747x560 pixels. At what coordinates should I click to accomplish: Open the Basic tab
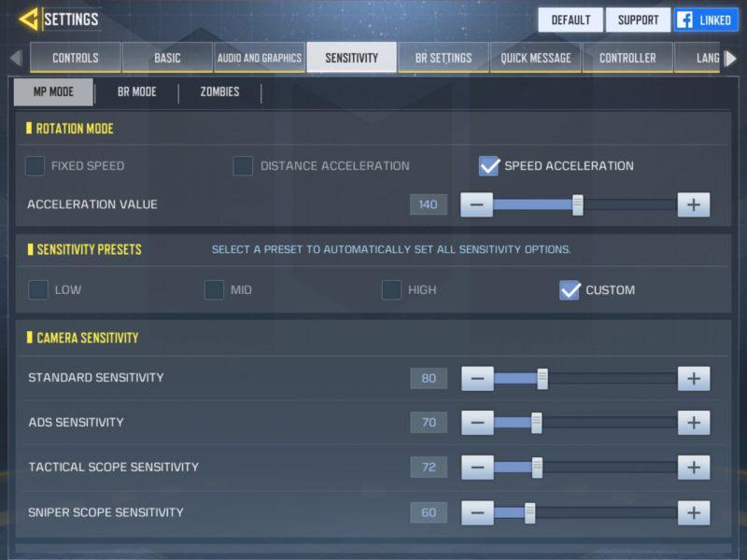tap(167, 58)
